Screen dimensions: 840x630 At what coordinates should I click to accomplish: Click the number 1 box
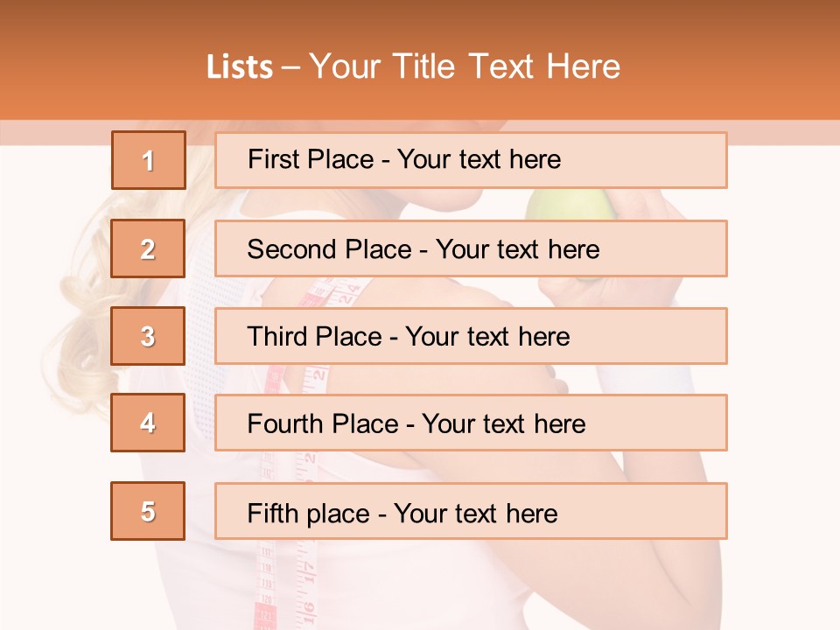148,160
